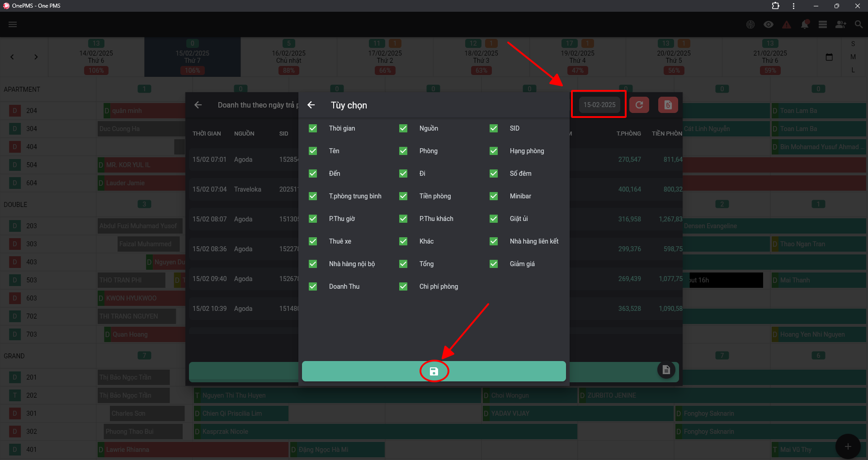868x460 pixels.
Task: Select the 16/02/2025 Chủ nhật date column
Action: tap(289, 57)
